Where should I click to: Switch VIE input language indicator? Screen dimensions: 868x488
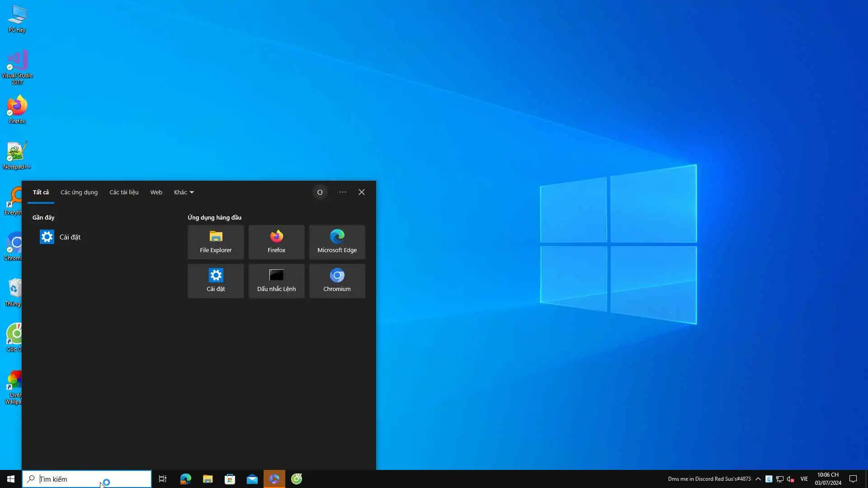pos(804,479)
